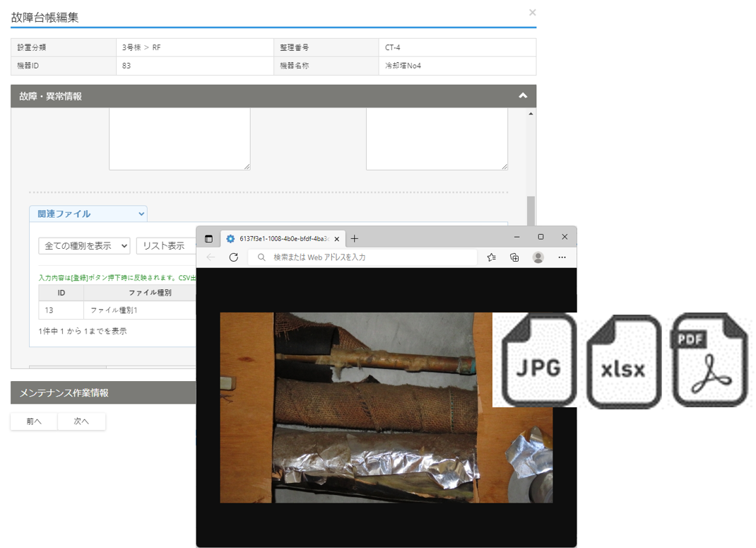The height and width of the screenshot is (548, 756).
Task: Click the xlsx file type icon
Action: pyautogui.click(x=622, y=362)
